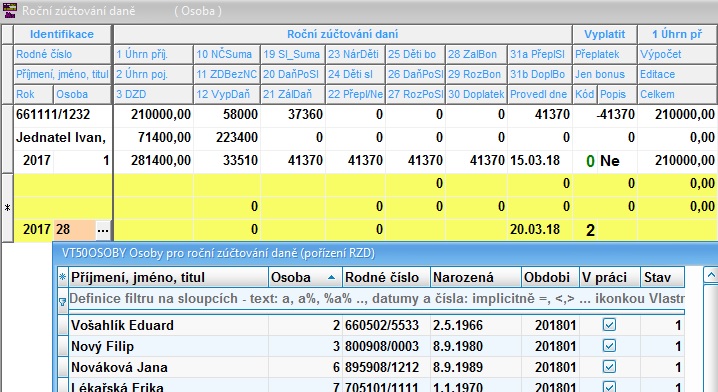Toggle V práci checkbox for Nový Filip

(609, 346)
